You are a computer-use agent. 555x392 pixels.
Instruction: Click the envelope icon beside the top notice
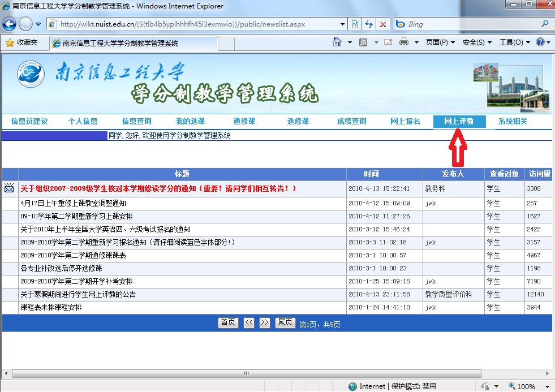tap(8, 188)
